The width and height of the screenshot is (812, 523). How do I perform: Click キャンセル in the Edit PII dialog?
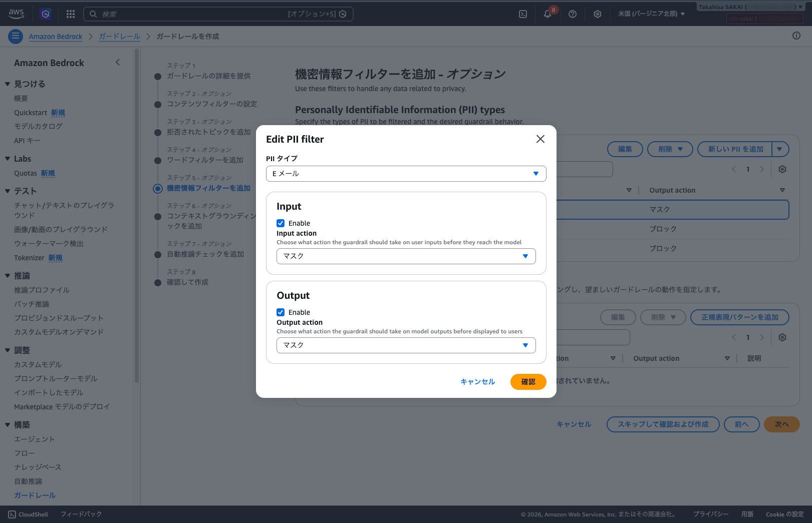pyautogui.click(x=477, y=382)
